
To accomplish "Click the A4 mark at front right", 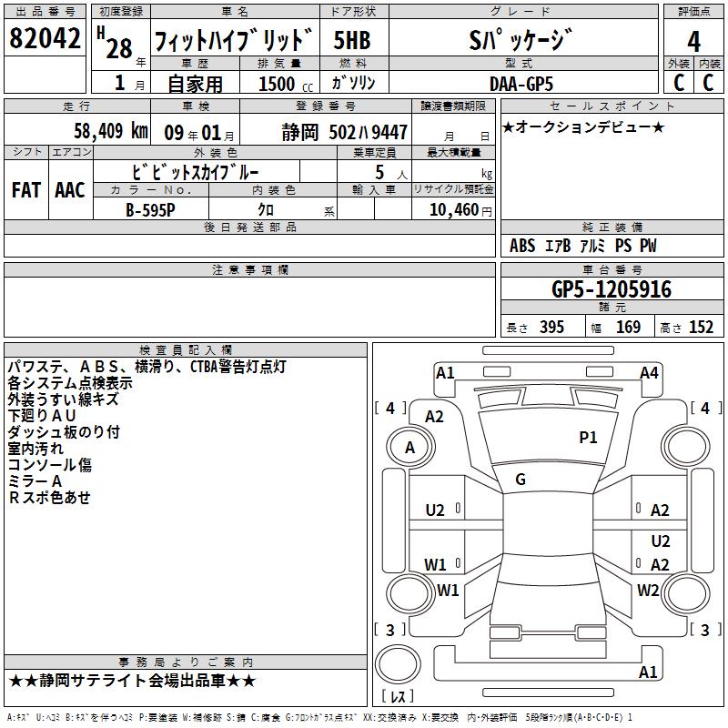I will coord(649,373).
